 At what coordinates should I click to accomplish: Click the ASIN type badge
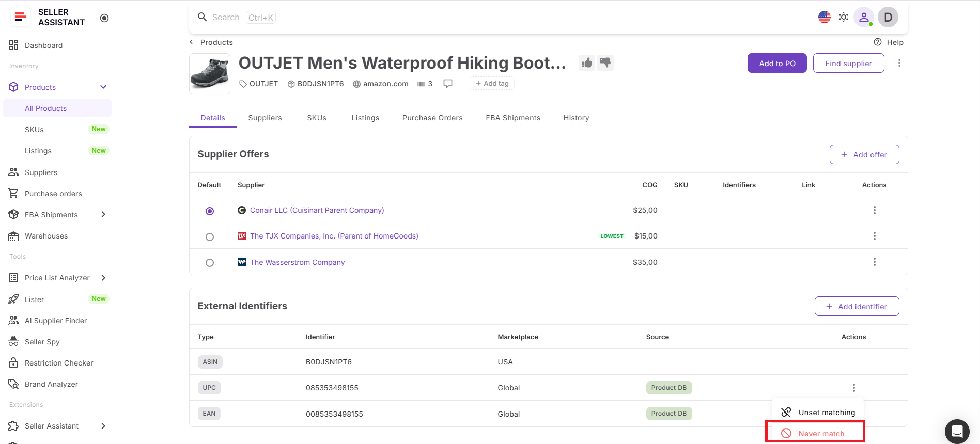(x=210, y=362)
